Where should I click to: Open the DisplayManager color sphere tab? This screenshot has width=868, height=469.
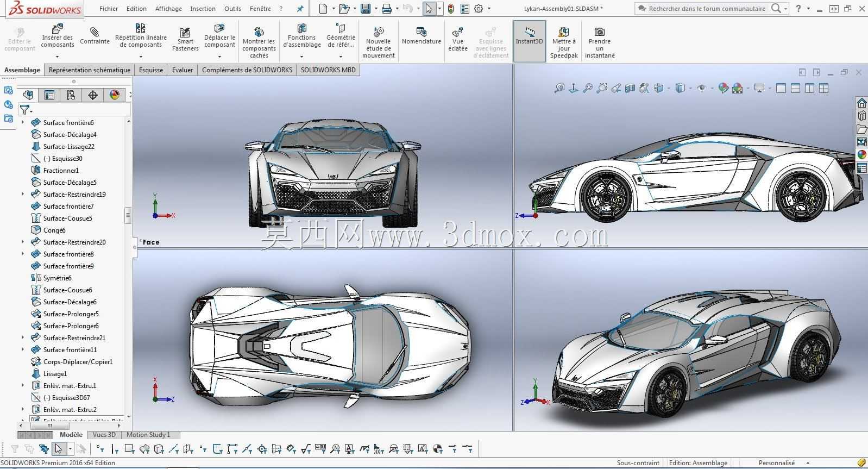coord(115,95)
